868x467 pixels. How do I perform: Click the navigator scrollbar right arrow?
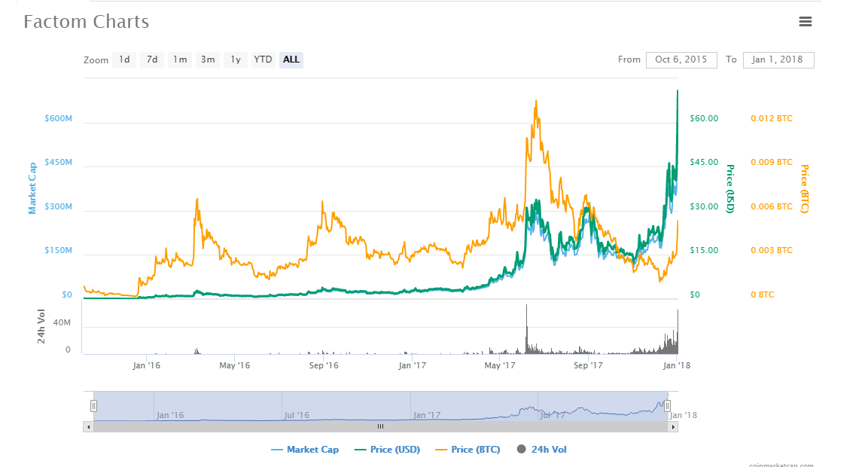[673, 427]
